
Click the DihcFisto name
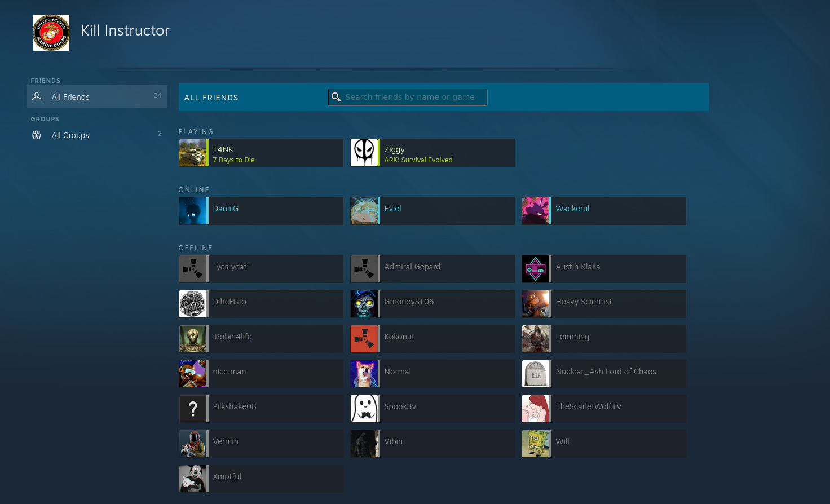[229, 302]
